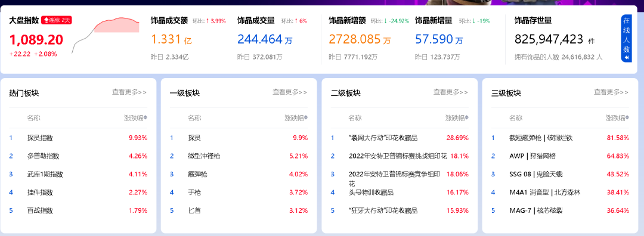Sort 二级板块 by 涨跌幅 arrows
Image resolution: width=644 pixels, height=236 pixels.
(x=466, y=118)
